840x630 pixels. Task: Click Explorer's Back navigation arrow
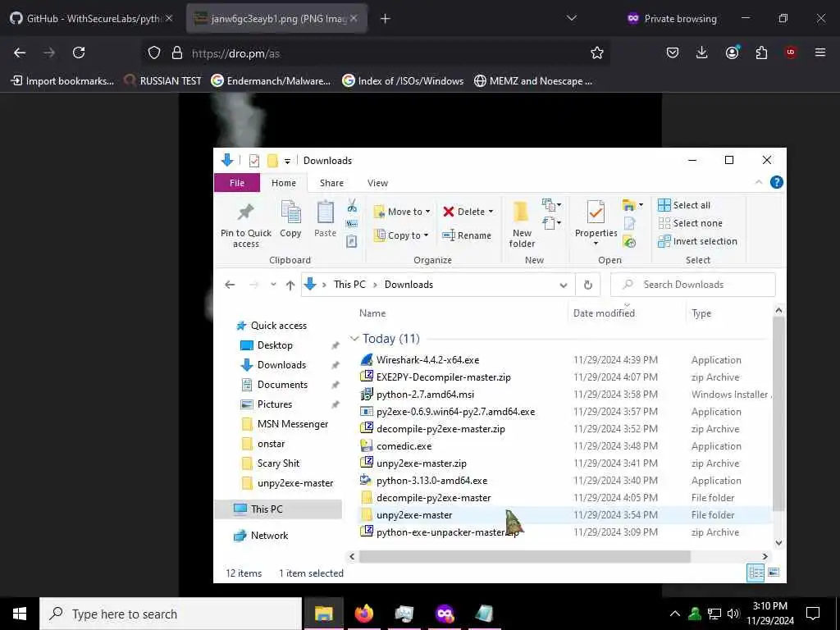pyautogui.click(x=230, y=285)
